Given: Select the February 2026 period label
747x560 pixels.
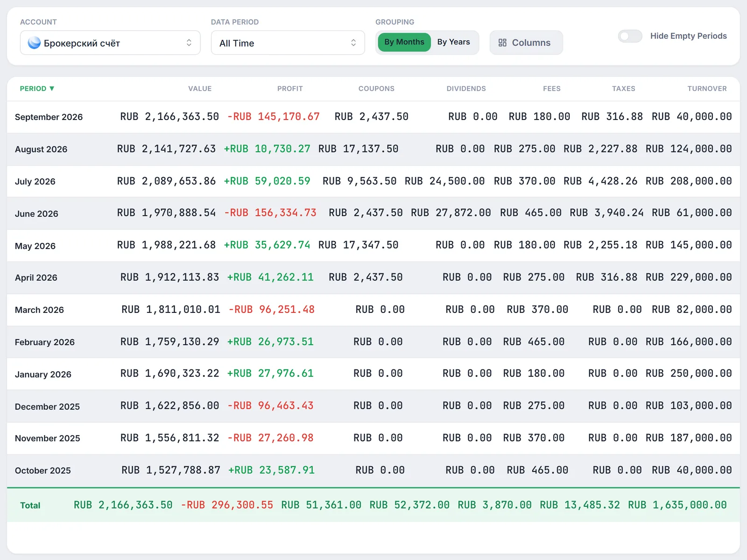Looking at the screenshot, I should coord(44,342).
